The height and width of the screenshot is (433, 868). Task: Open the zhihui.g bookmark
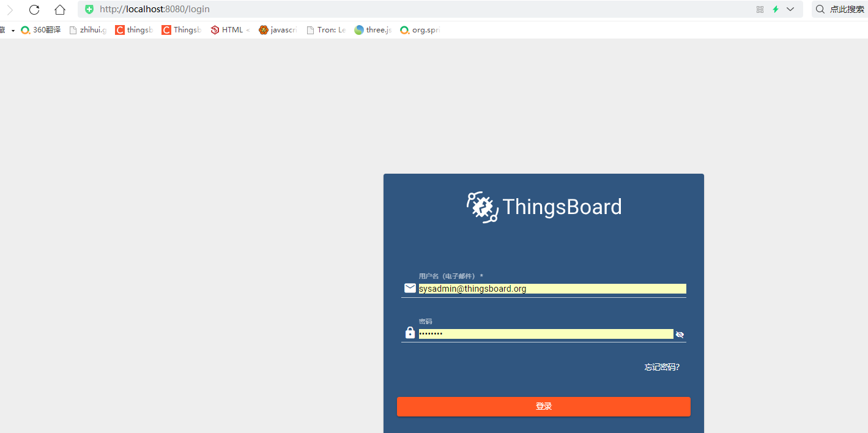88,29
